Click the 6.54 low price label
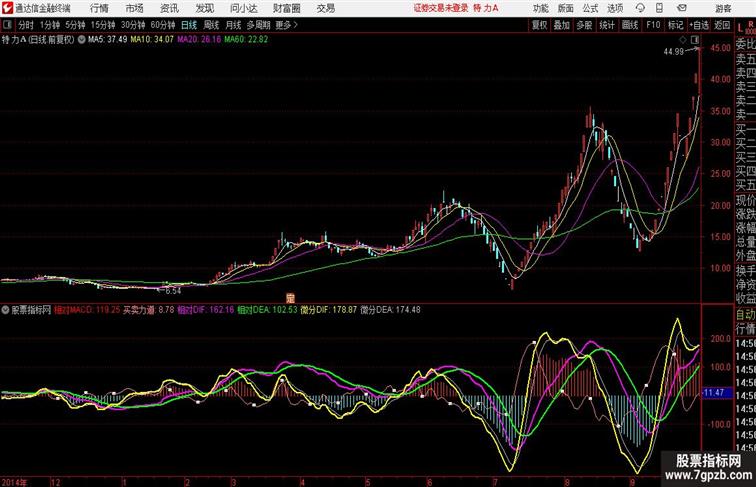The width and height of the screenshot is (756, 487). 173,291
